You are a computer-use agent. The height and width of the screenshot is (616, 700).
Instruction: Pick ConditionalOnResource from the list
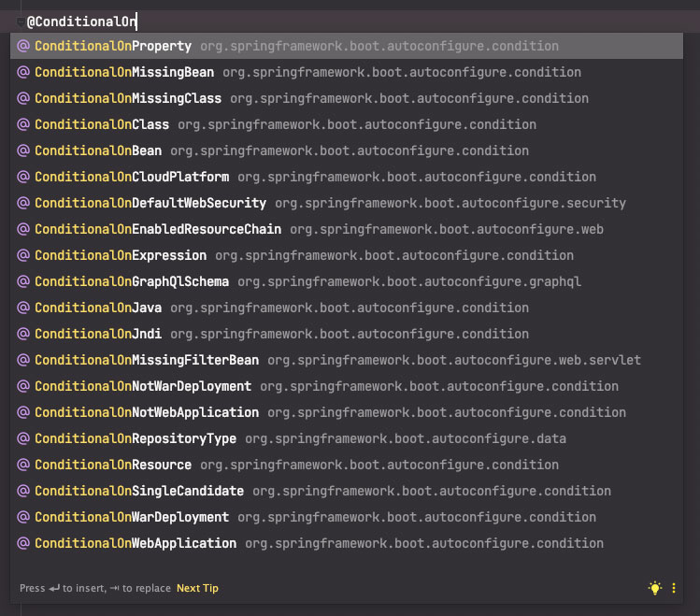pos(347,466)
